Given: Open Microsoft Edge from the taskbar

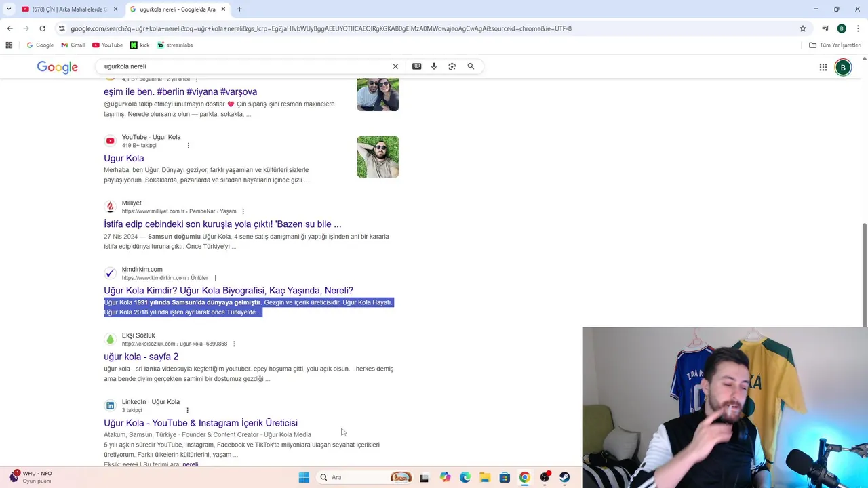Looking at the screenshot, I should tap(465, 477).
